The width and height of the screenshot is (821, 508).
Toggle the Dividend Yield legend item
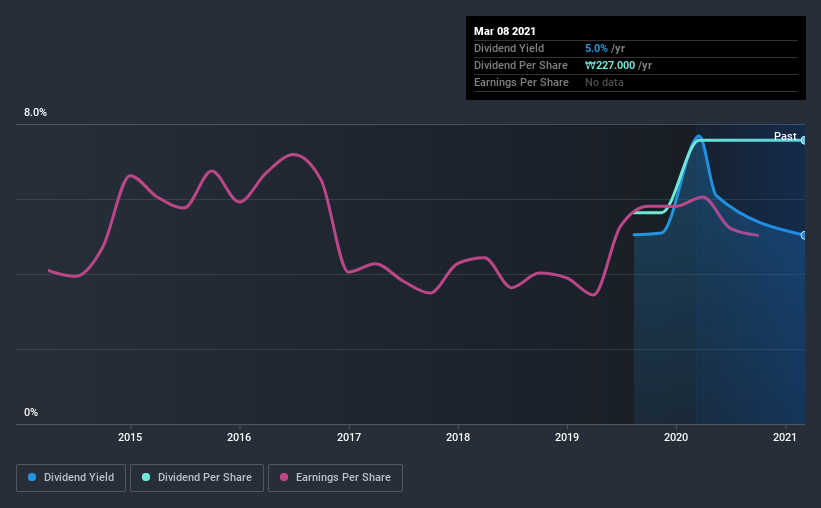[x=71, y=478]
